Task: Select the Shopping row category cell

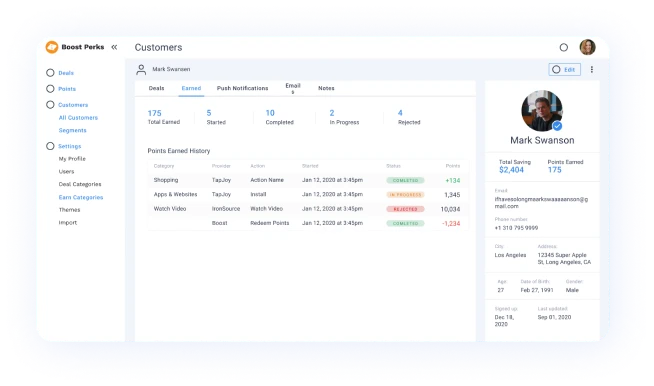Action: click(x=166, y=180)
